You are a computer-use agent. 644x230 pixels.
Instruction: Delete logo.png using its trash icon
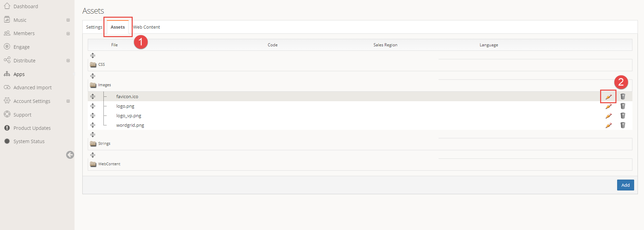(x=623, y=106)
